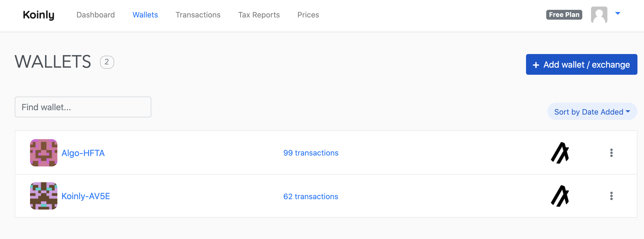644x239 pixels.
Task: View the 99 transactions link
Action: tap(311, 153)
